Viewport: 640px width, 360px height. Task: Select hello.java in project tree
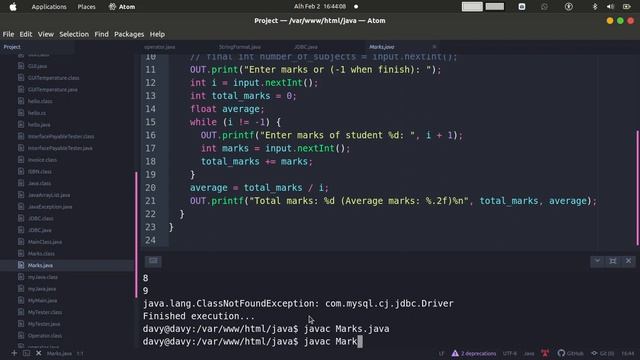pyautogui.click(x=39, y=125)
